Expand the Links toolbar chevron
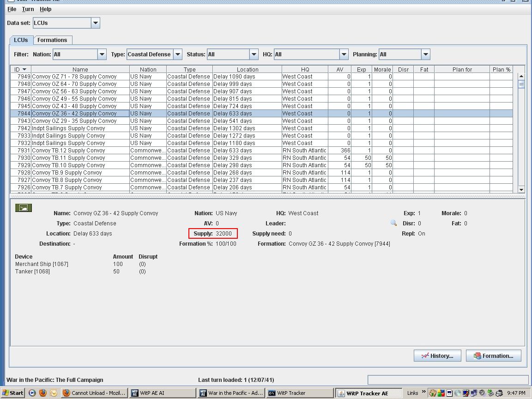 coord(424,392)
